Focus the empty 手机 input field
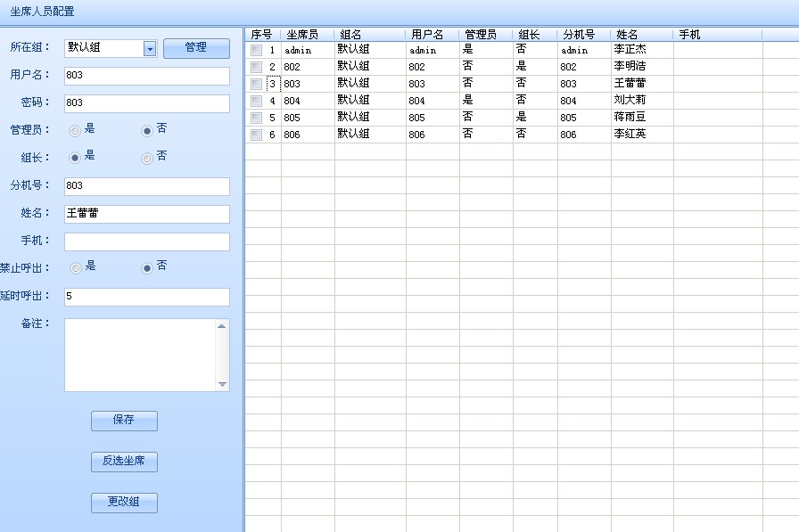799x532 pixels. tap(147, 241)
